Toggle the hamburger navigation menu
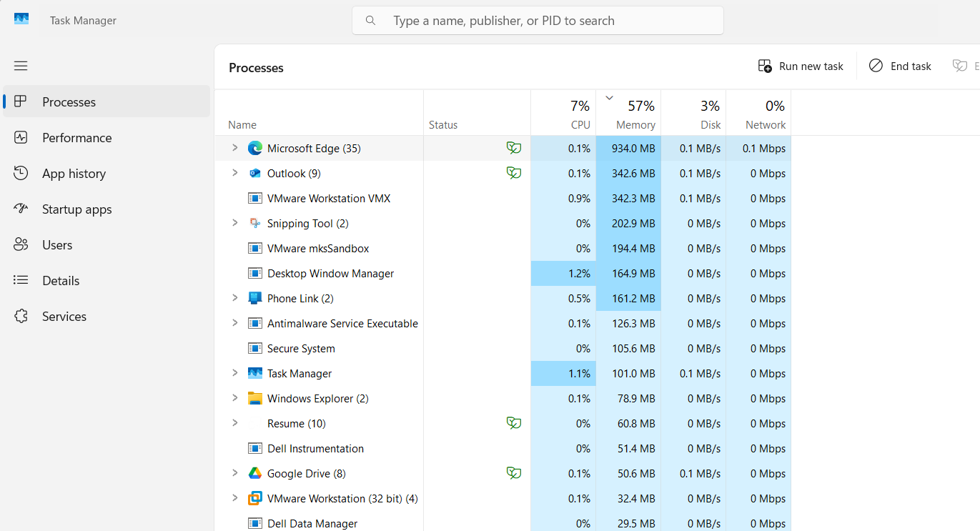 pyautogui.click(x=21, y=66)
